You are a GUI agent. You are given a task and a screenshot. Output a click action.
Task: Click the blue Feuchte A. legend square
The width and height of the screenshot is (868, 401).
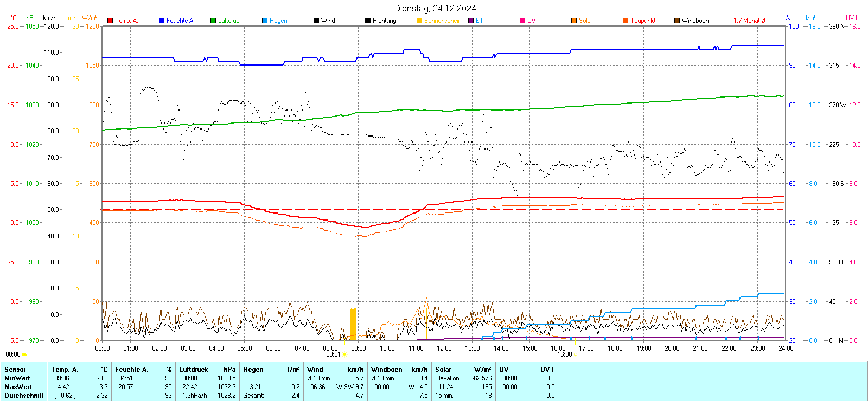(162, 21)
